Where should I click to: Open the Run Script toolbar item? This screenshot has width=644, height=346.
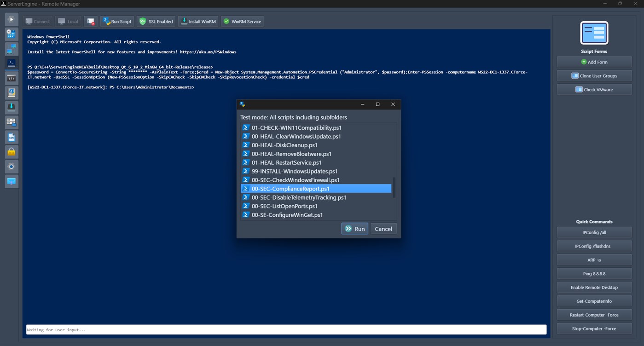tap(116, 21)
